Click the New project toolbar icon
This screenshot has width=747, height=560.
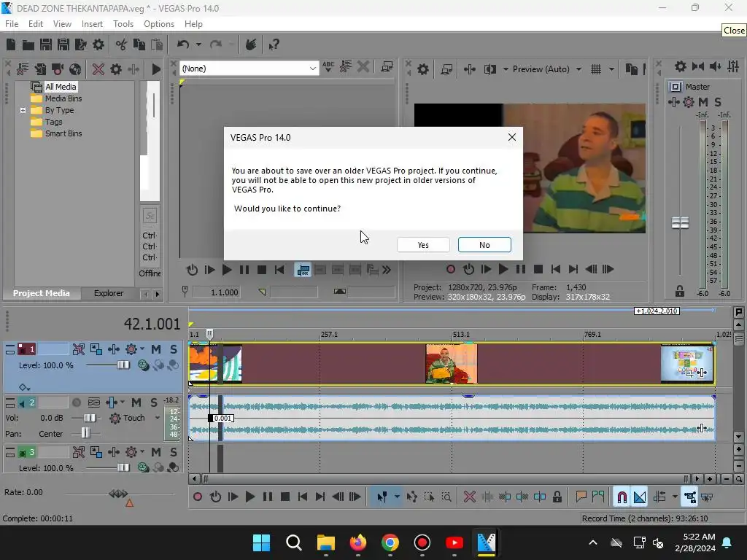click(11, 44)
